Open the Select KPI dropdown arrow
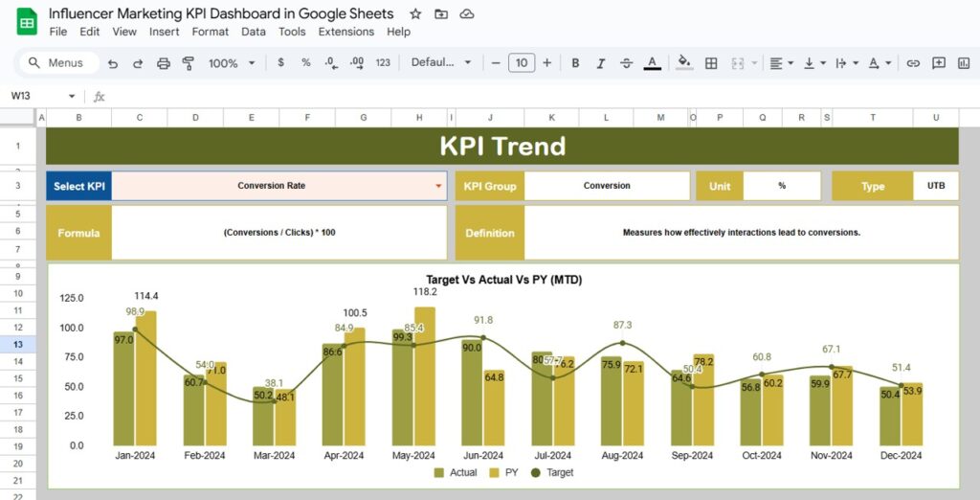This screenshot has height=500, width=980. (x=438, y=186)
